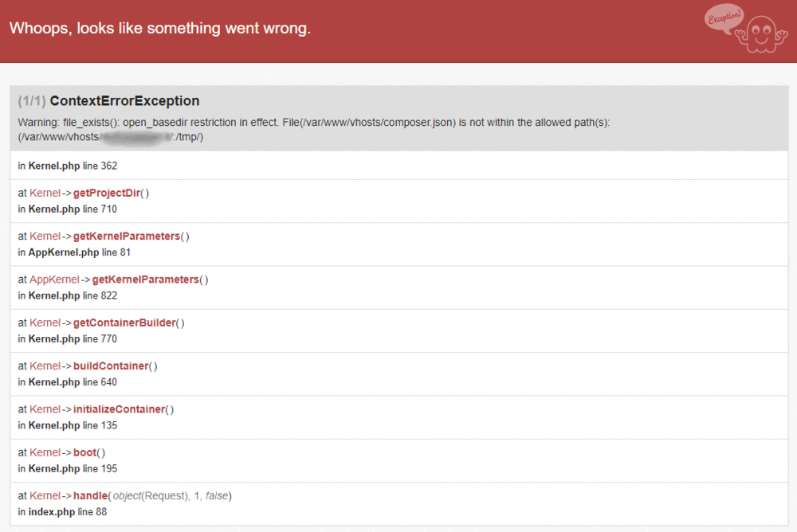Click the getContainerBuilder method link
This screenshot has width=797, height=532.
tap(124, 323)
